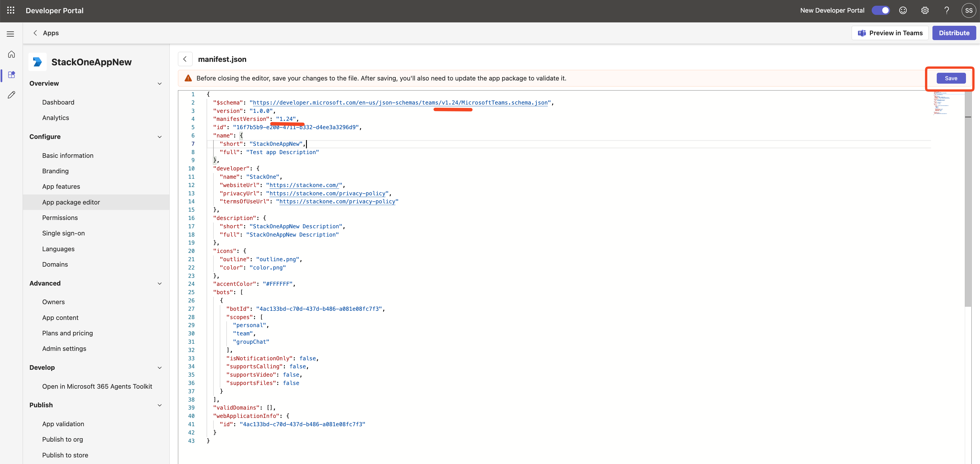Collapse the Overview section
The width and height of the screenshot is (980, 464).
click(x=160, y=83)
